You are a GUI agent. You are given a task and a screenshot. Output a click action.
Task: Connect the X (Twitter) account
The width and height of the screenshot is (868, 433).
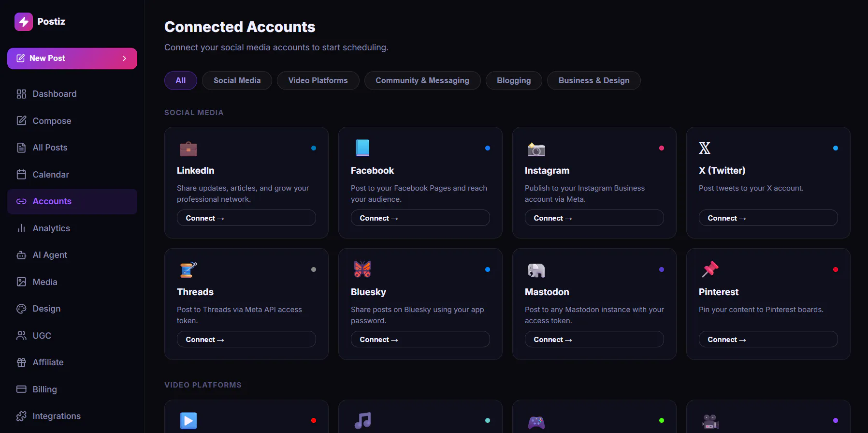click(768, 218)
